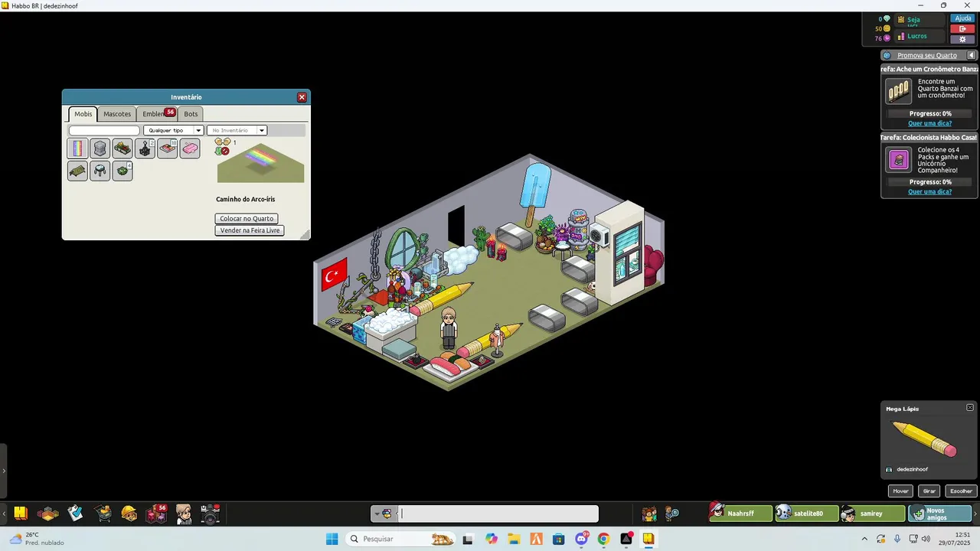Select the rainbow path item in inventory

(77, 148)
